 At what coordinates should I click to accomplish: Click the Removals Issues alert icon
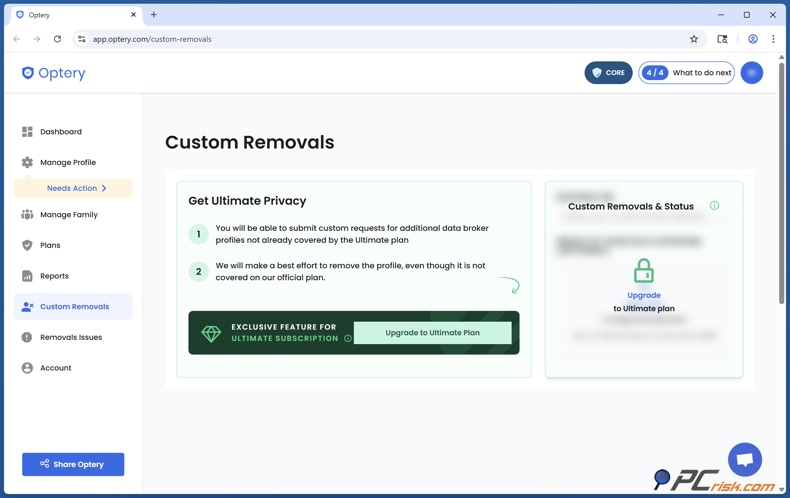pos(27,337)
